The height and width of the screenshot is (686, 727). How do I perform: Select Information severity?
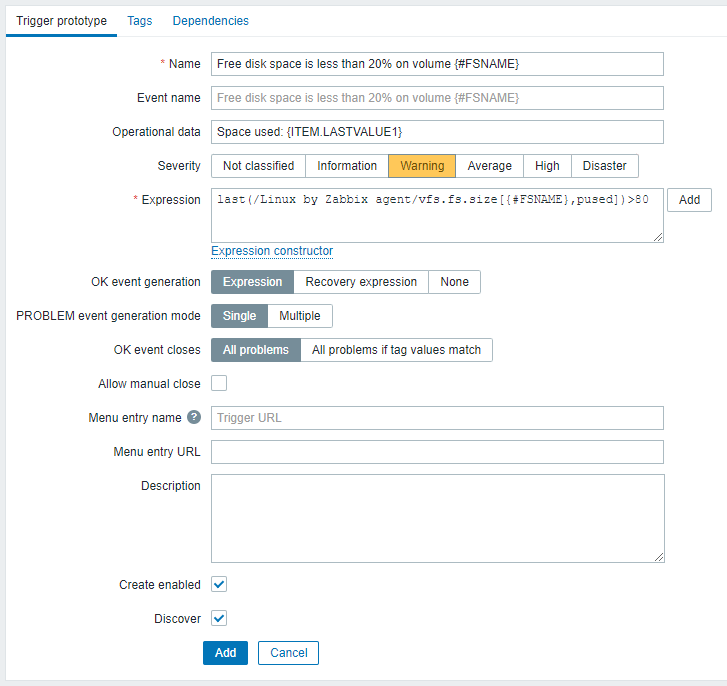[347, 166]
